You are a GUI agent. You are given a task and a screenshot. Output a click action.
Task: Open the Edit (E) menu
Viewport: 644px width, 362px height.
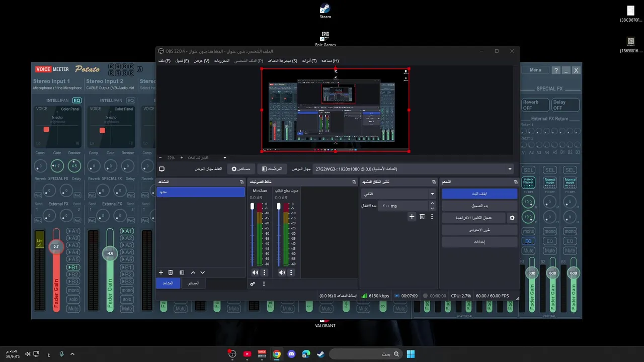[182, 61]
